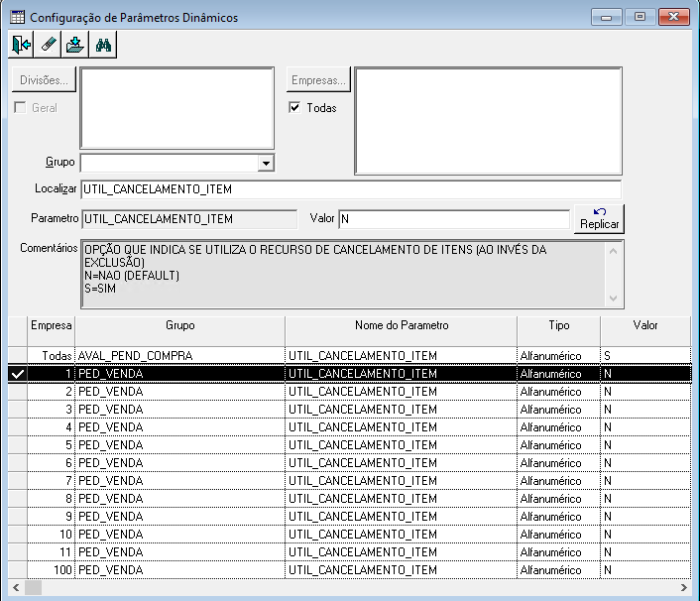Click the Divisões list box
Screen dimensions: 700x601
pyautogui.click(x=177, y=108)
